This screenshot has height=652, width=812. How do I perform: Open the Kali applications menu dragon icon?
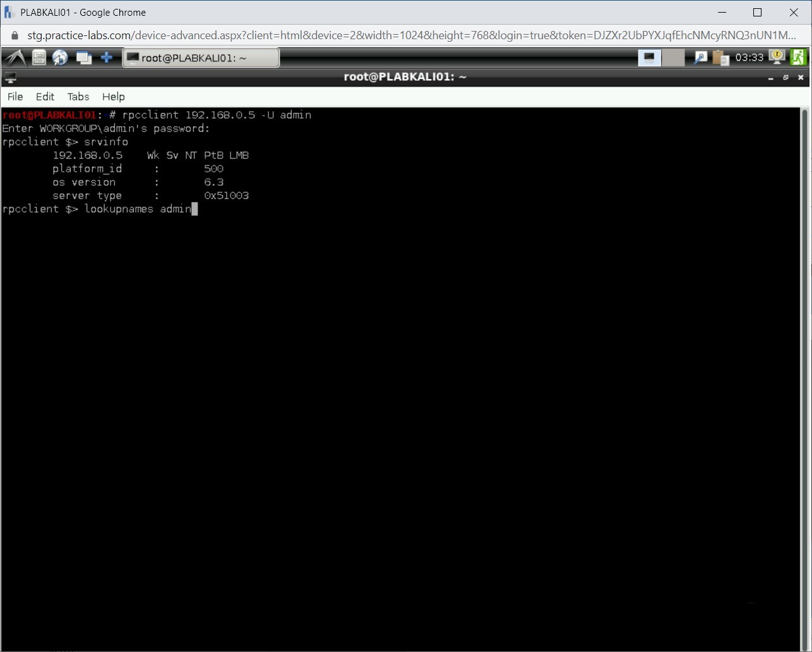15,58
